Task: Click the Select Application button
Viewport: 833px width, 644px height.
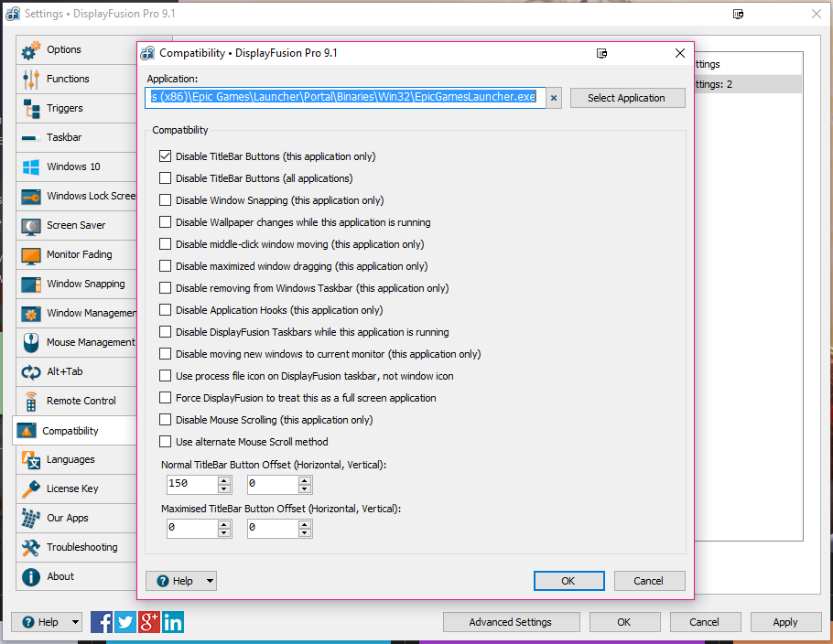Action: point(627,98)
